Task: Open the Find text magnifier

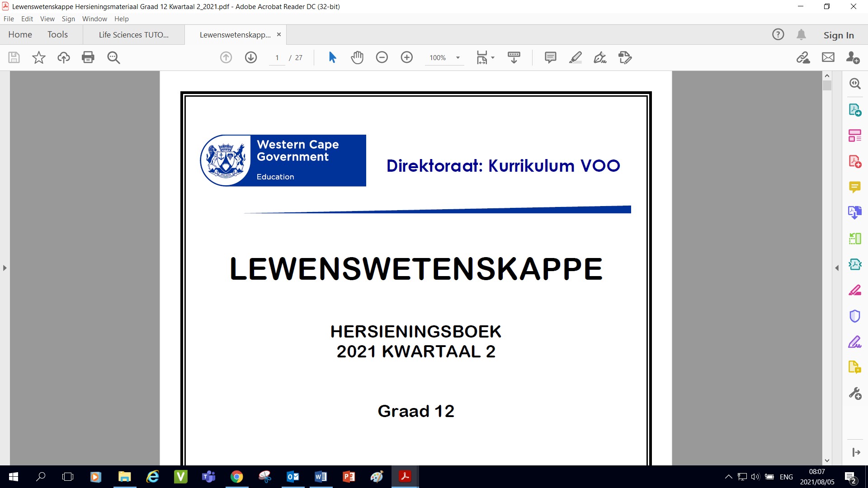Action: 113,57
